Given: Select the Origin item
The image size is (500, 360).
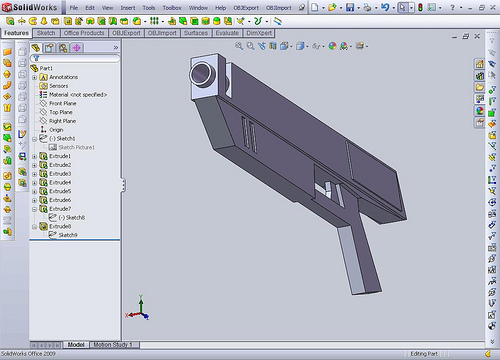Looking at the screenshot, I should tap(51, 130).
